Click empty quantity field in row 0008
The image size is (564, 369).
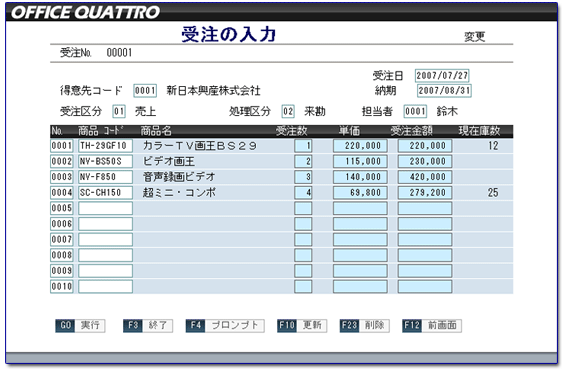click(x=303, y=255)
